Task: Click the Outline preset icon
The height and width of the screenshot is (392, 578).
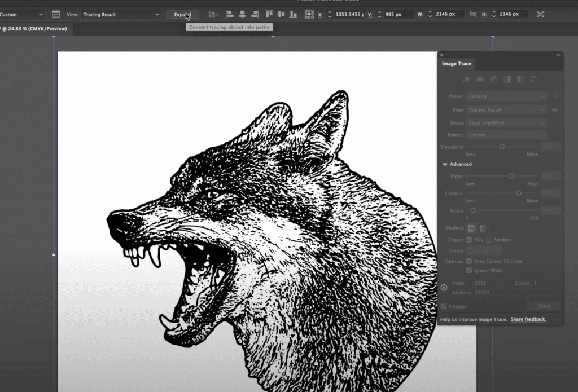Action: 534,79
